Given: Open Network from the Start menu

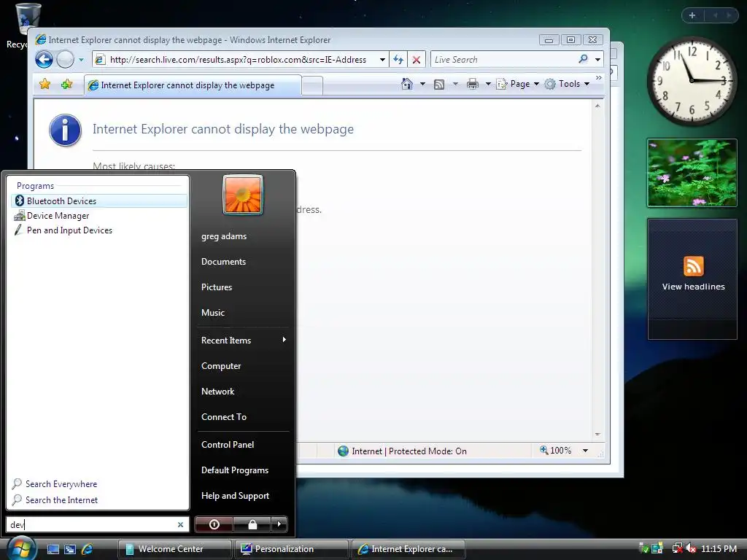Looking at the screenshot, I should click(x=217, y=392).
